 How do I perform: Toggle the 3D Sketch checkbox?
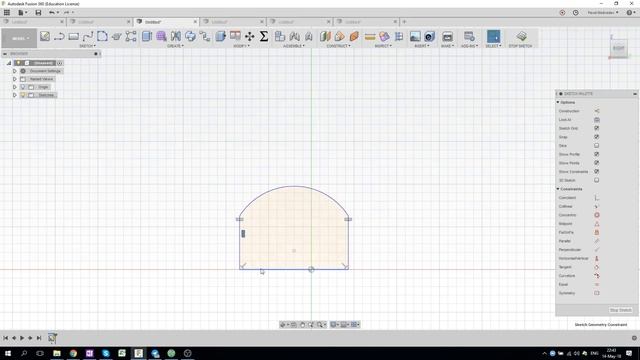[x=596, y=180]
